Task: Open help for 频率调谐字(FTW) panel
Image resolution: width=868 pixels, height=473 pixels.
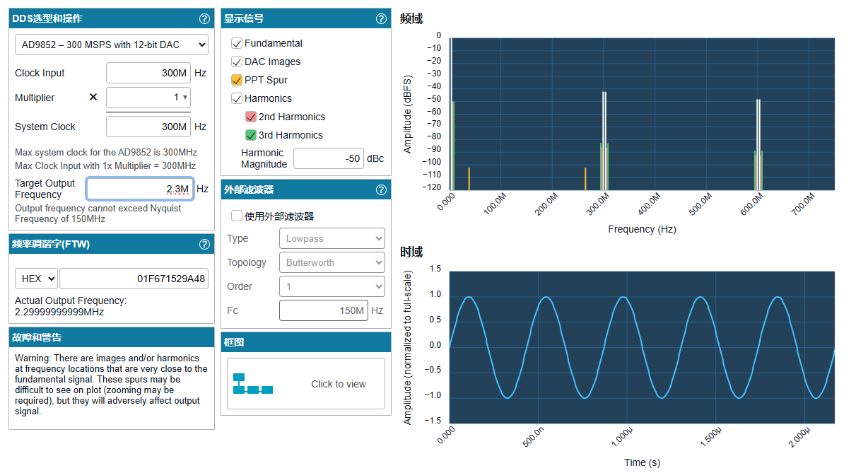Action: 204,245
